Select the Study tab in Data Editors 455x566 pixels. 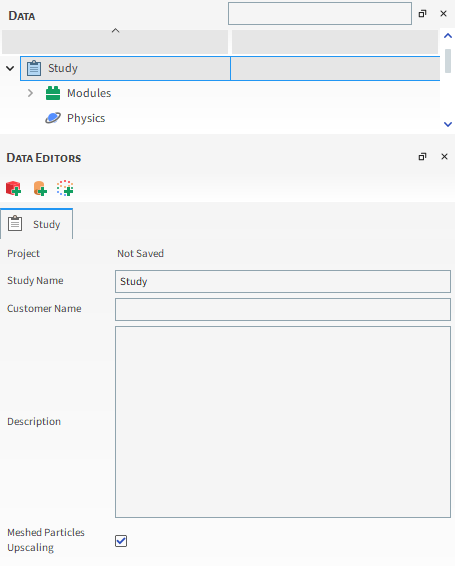coord(36,224)
